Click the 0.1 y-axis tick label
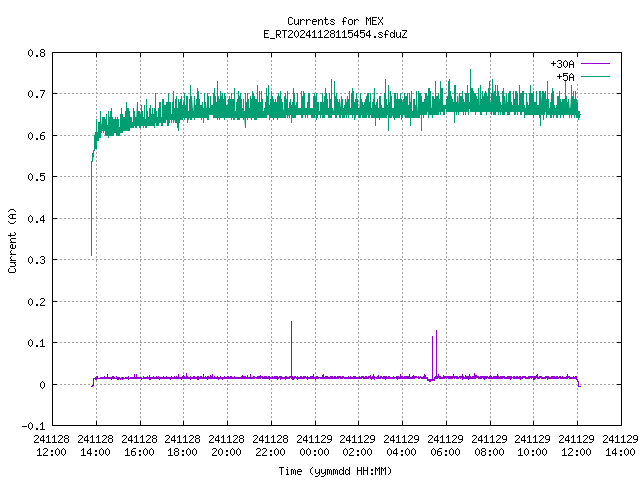 pyautogui.click(x=36, y=343)
